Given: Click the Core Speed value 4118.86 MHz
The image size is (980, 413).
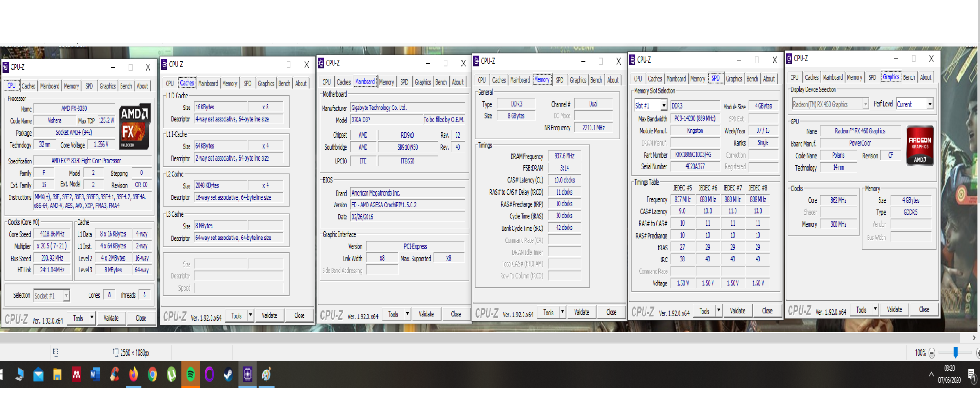Looking at the screenshot, I should [52, 234].
